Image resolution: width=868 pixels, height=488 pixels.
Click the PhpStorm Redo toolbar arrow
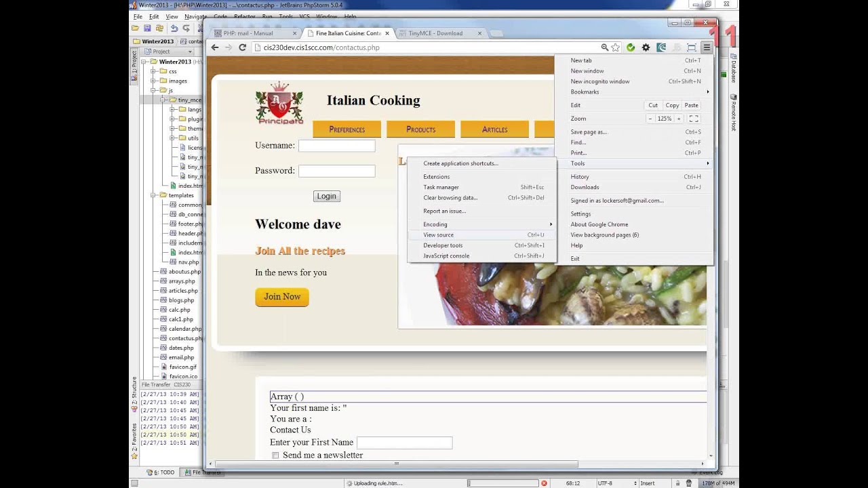coord(186,28)
